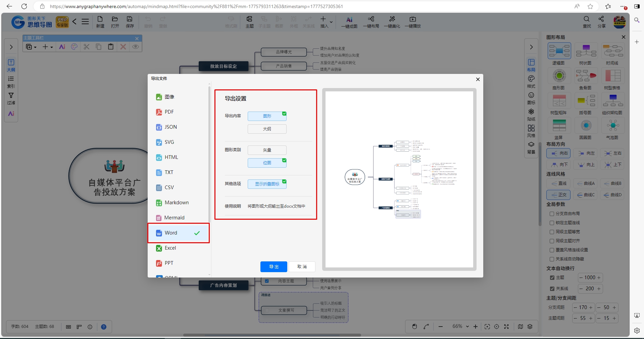Viewport: 644px width, 339px height.
Task: Click the cut scissors icon in 主题工具栏
Action: pos(87,47)
